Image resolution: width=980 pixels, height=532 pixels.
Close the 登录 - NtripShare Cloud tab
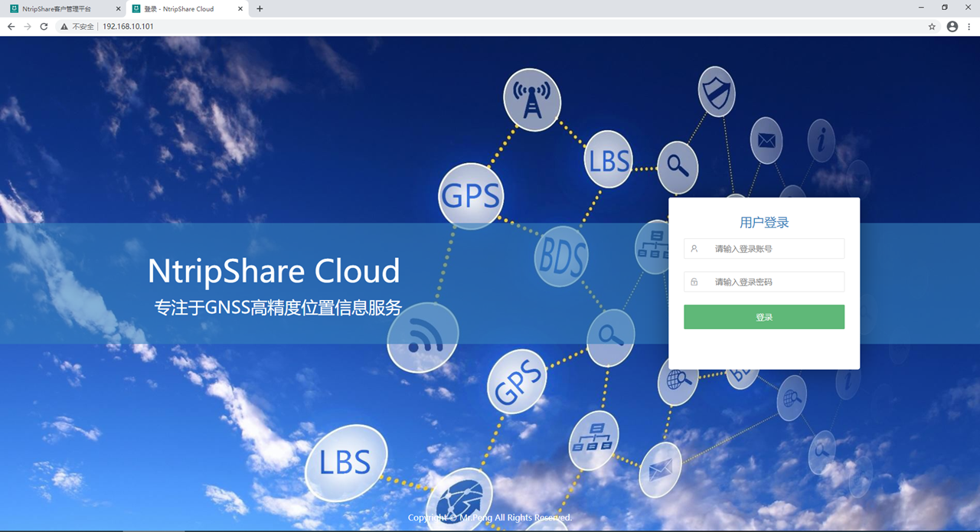click(x=240, y=8)
